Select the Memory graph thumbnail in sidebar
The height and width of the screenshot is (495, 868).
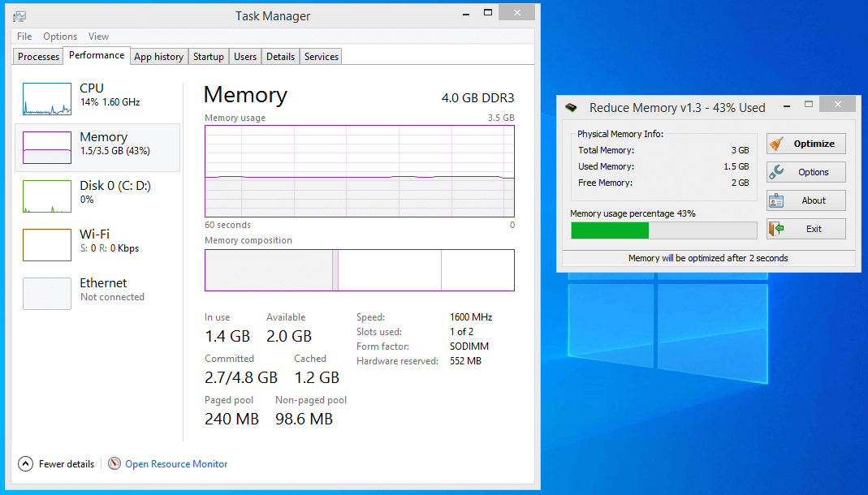pos(47,148)
